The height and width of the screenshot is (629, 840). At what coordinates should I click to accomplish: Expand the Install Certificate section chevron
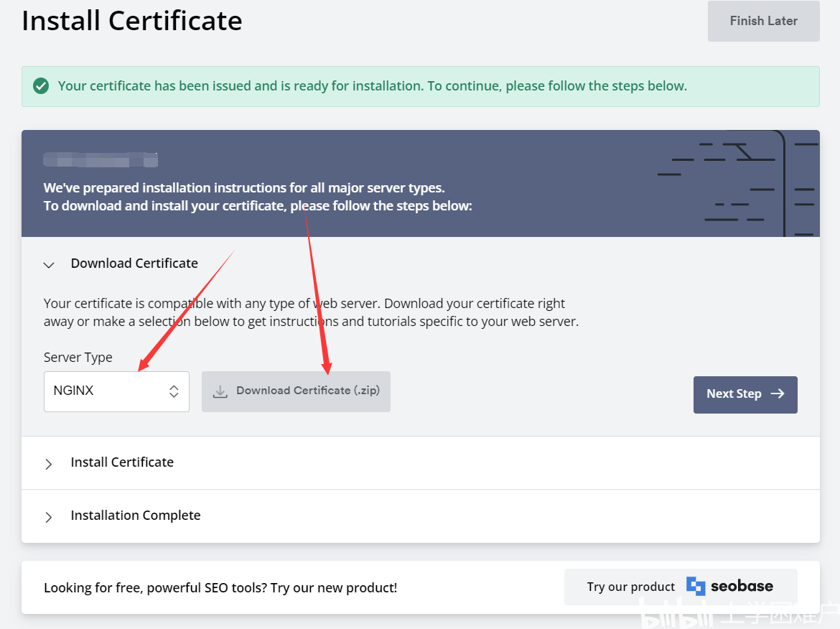click(x=49, y=464)
